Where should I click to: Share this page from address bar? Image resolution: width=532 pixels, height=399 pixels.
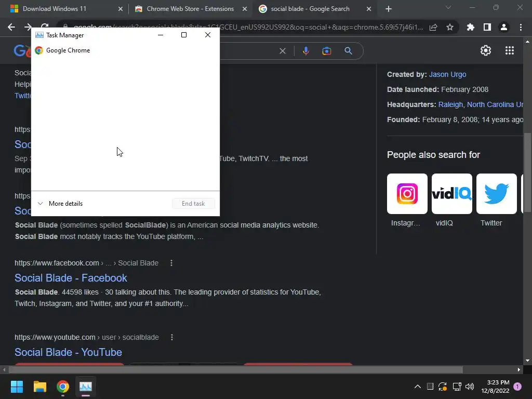[x=433, y=28]
